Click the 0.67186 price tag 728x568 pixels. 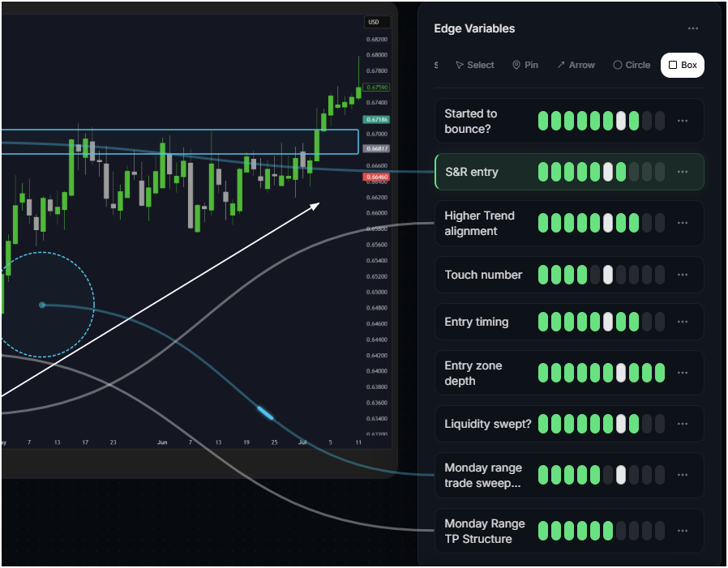pos(376,119)
